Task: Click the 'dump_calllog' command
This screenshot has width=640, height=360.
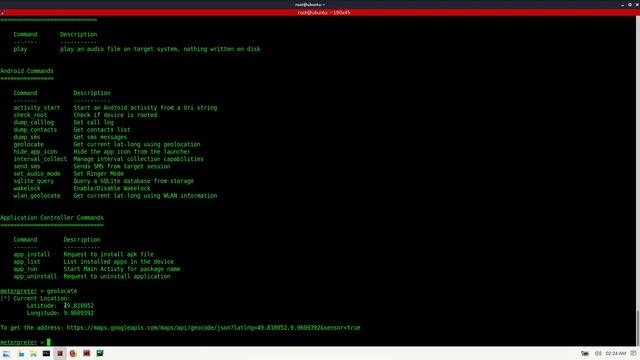Action: coord(33,122)
